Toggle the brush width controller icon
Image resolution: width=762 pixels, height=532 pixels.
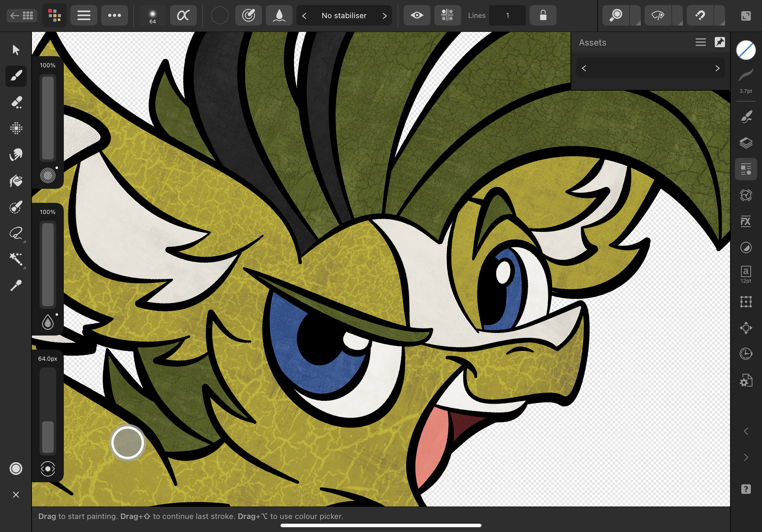pyautogui.click(x=48, y=469)
